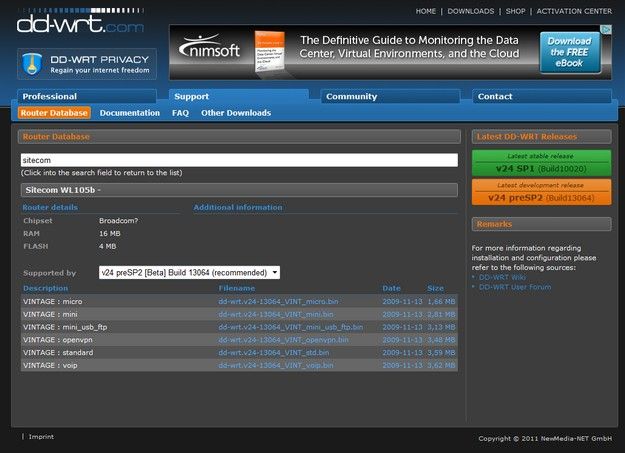Open the HOME link in top navigation
Viewport: 625px width, 453px height.
tap(426, 11)
